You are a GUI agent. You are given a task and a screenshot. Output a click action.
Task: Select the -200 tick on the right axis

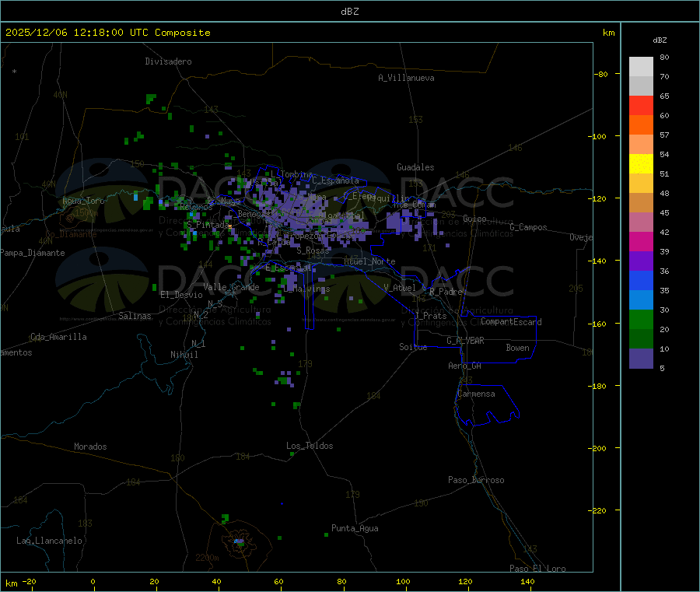coord(599,448)
